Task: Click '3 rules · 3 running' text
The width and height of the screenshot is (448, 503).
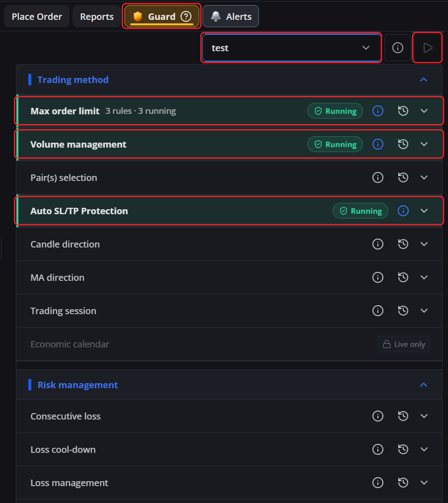Action: pos(141,111)
